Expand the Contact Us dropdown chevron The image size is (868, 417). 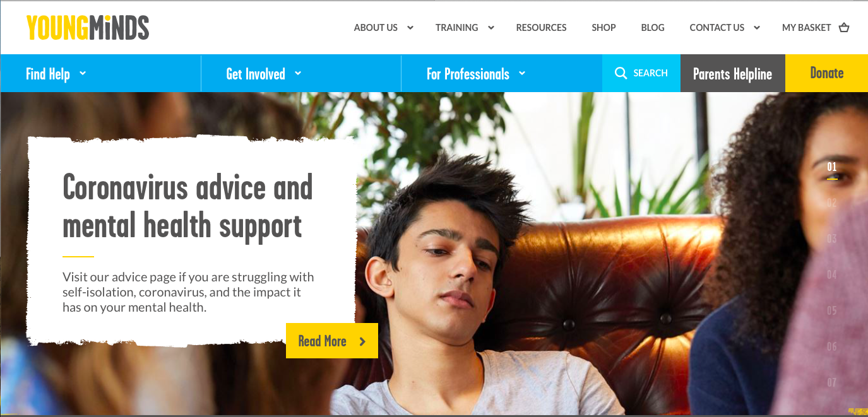(x=757, y=28)
